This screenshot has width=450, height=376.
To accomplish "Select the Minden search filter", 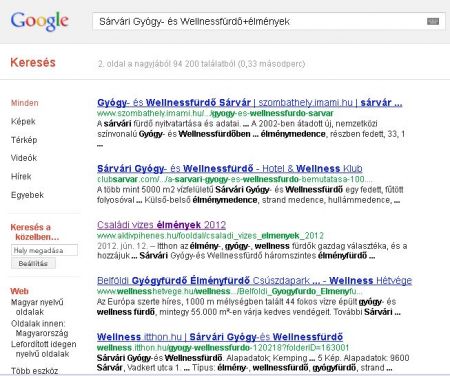I will point(25,103).
